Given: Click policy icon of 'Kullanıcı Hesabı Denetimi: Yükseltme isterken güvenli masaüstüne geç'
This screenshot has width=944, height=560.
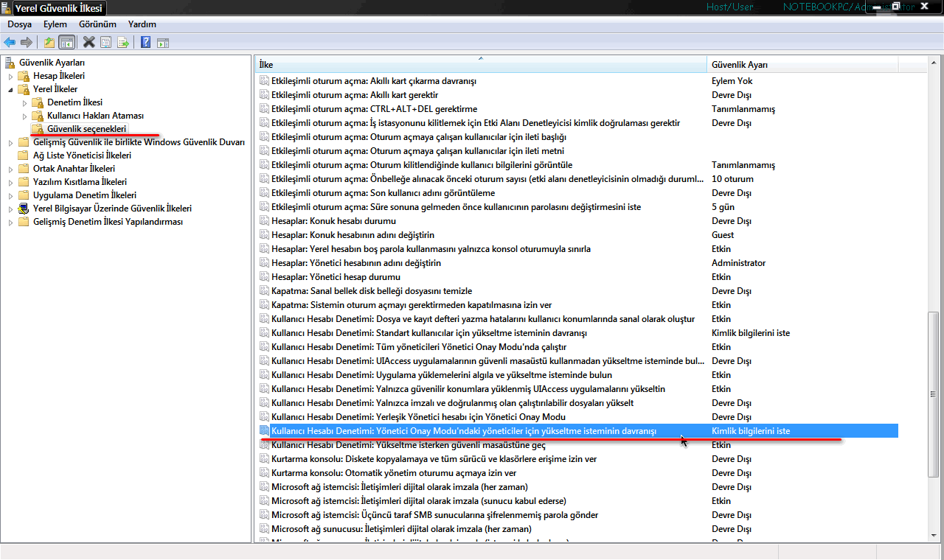Looking at the screenshot, I should click(264, 445).
